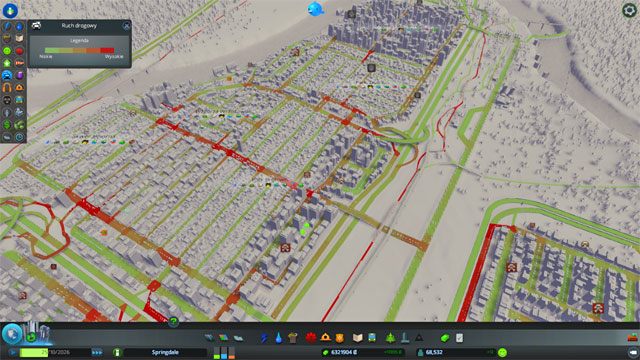Open the Police badge build menu
The width and height of the screenshot is (640, 360).
(x=340, y=338)
